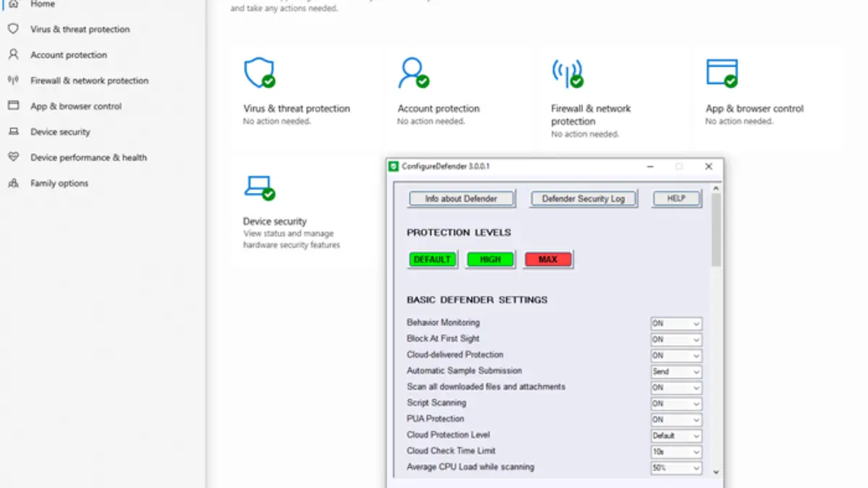Apply the MAX protection level
Image resolution: width=868 pixels, height=488 pixels.
click(548, 260)
